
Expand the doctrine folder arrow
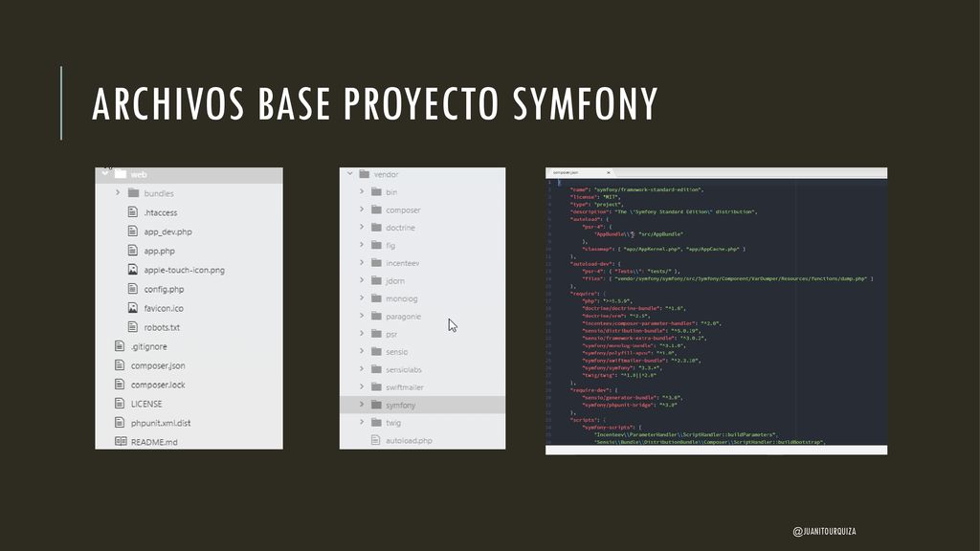point(362,227)
